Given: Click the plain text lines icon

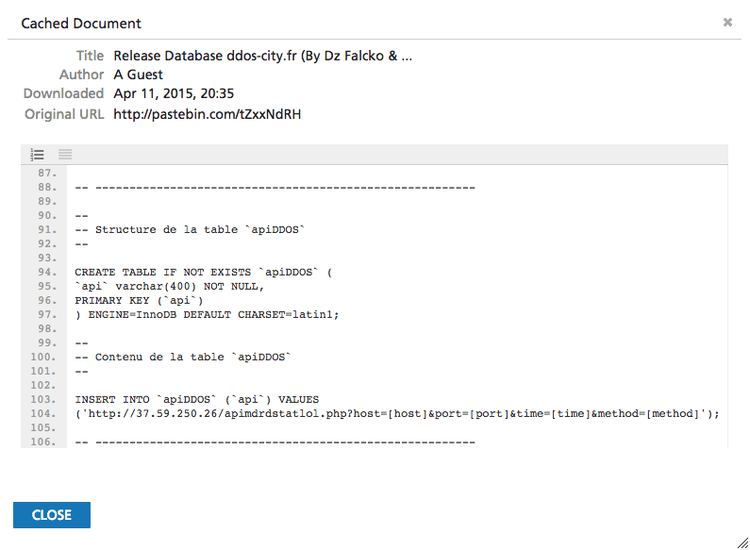Looking at the screenshot, I should pos(65,154).
